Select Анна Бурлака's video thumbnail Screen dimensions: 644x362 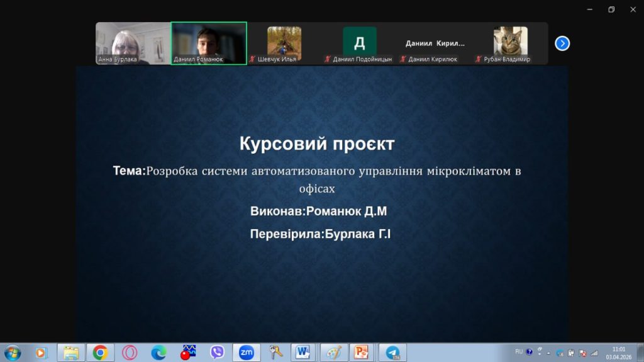(x=133, y=43)
